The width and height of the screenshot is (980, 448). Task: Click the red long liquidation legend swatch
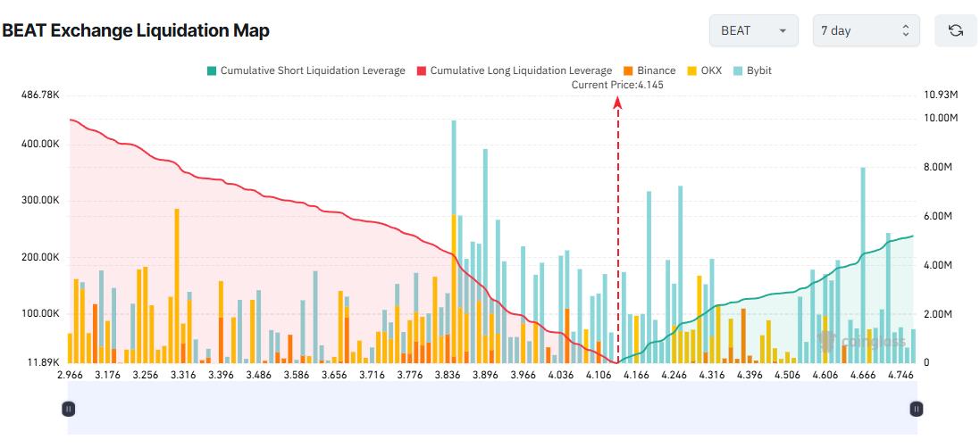(x=420, y=71)
